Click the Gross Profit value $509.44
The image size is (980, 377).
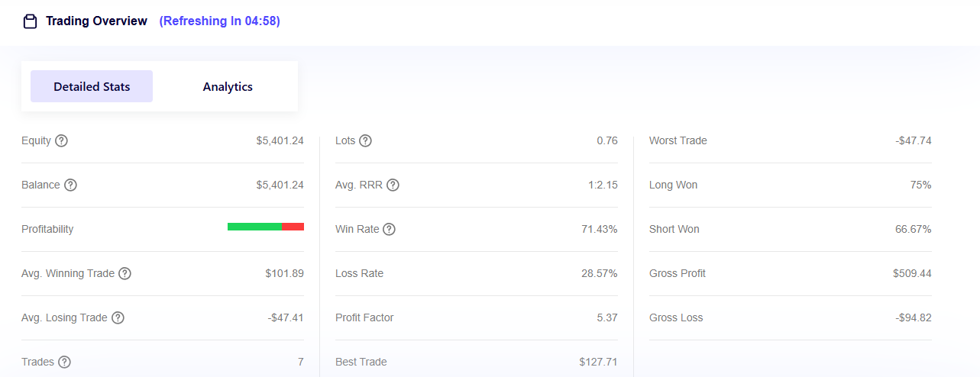[x=912, y=273]
